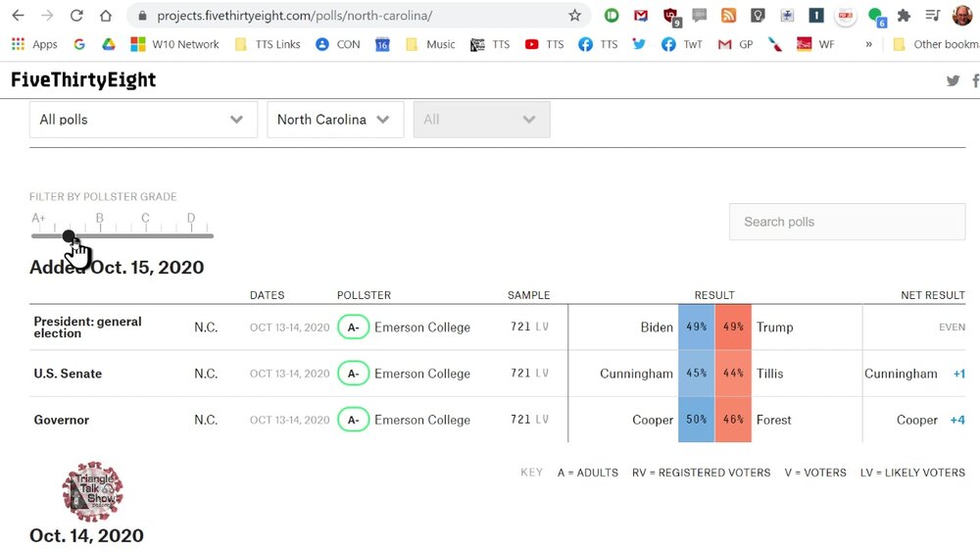Viewport: 980px width, 552px height.
Task: Open the Google bookmark icon
Action: (78, 44)
